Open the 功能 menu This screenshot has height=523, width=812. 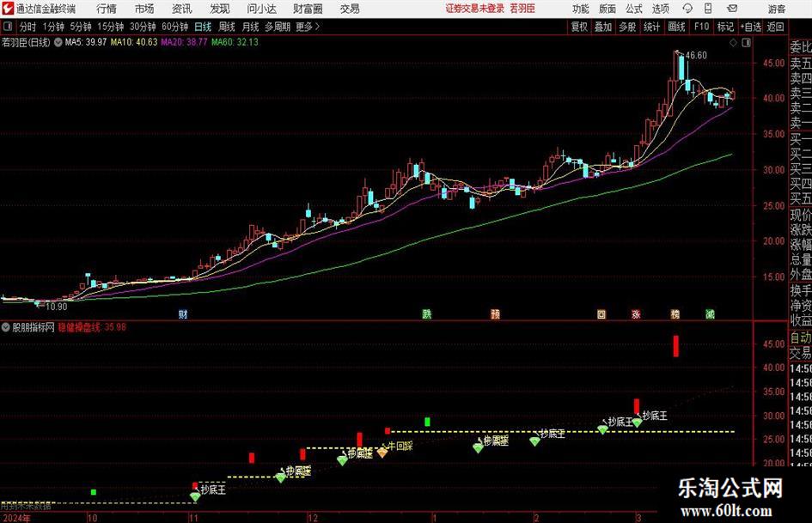point(581,9)
